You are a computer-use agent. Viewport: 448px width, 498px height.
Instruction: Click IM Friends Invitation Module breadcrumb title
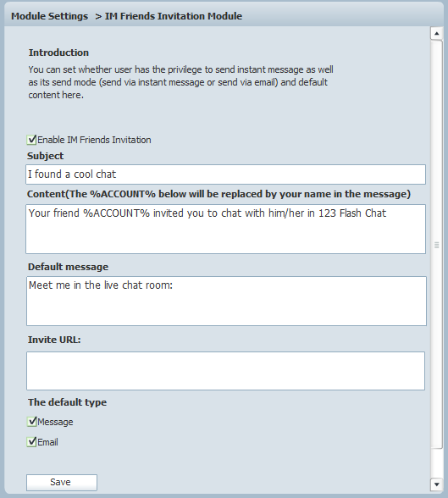point(174,16)
